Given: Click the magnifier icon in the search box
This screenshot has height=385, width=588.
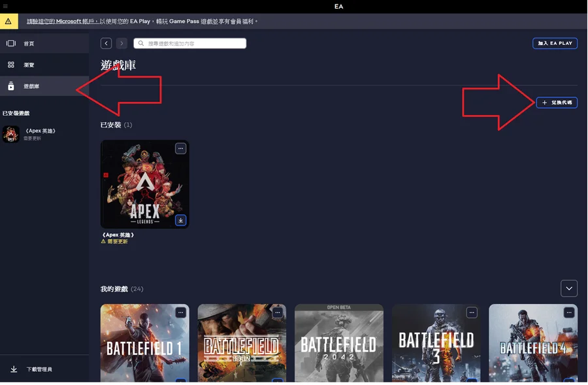Looking at the screenshot, I should (x=141, y=44).
